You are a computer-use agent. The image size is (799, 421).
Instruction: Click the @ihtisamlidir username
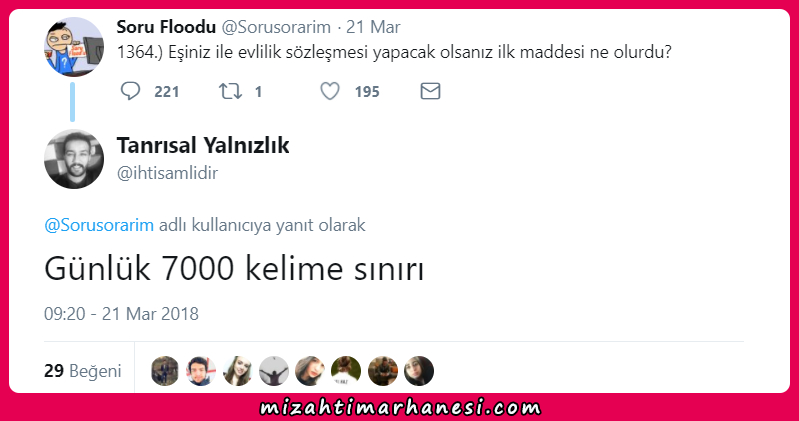pyautogui.click(x=167, y=173)
